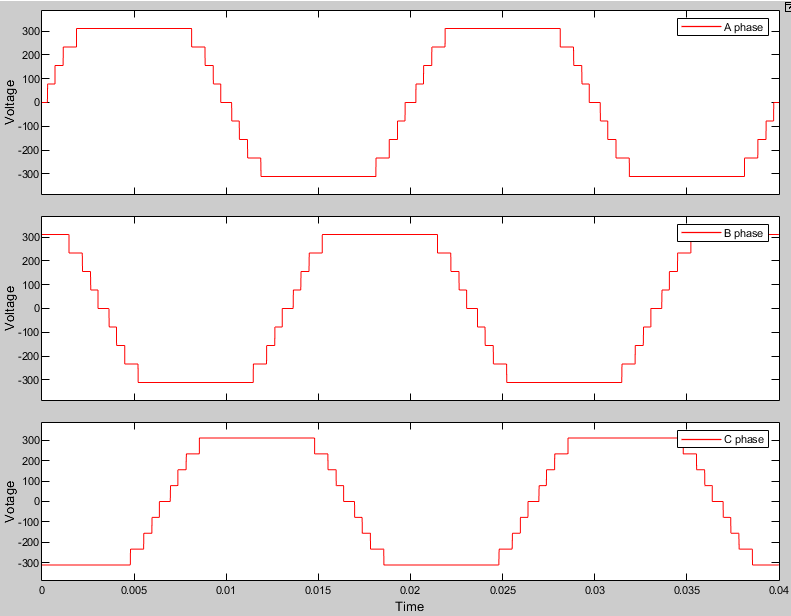The width and height of the screenshot is (791, 616).
Task: Click the Time x-axis label
Action: point(410,606)
